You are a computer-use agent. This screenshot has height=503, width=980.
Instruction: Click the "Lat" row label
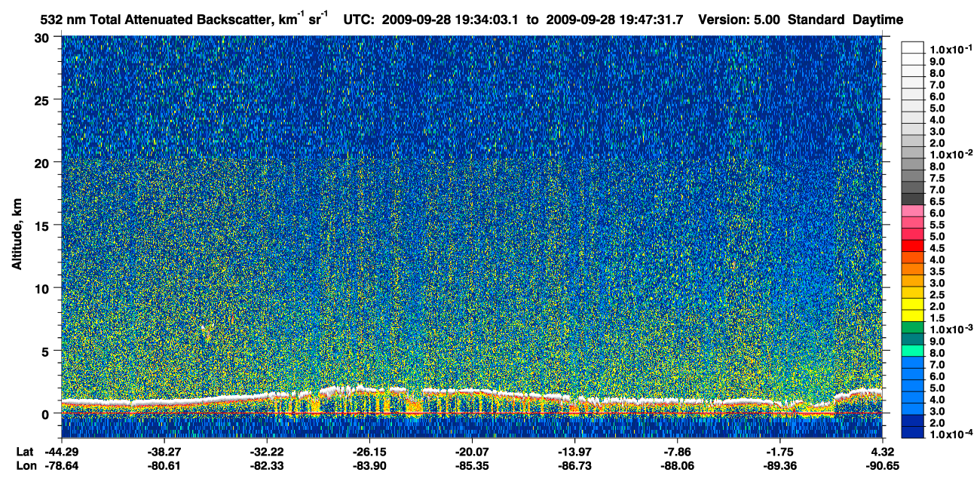click(x=24, y=452)
